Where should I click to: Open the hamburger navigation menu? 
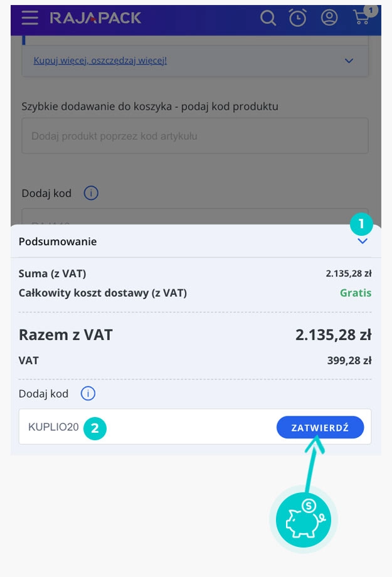[29, 18]
